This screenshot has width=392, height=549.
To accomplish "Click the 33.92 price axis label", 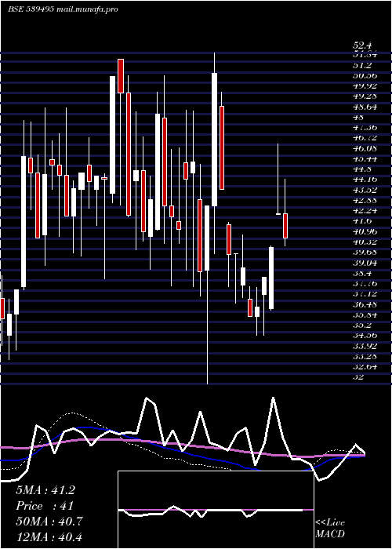I will click(365, 345).
